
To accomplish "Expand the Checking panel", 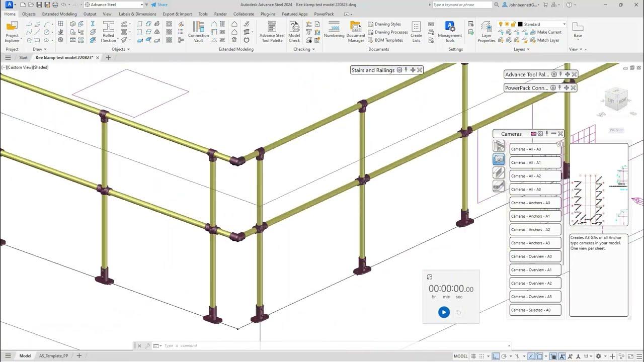I will [304, 49].
